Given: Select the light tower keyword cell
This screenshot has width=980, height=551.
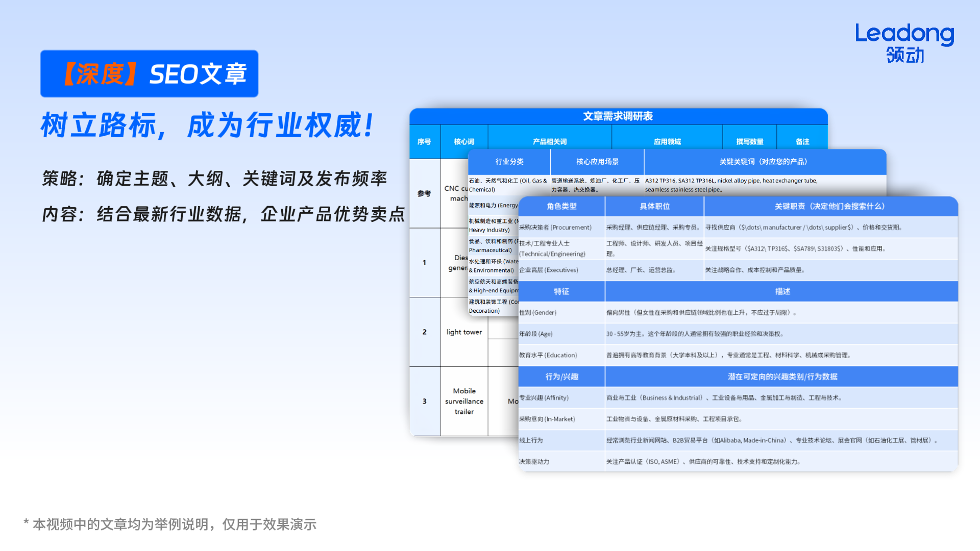Looking at the screenshot, I should point(463,332).
